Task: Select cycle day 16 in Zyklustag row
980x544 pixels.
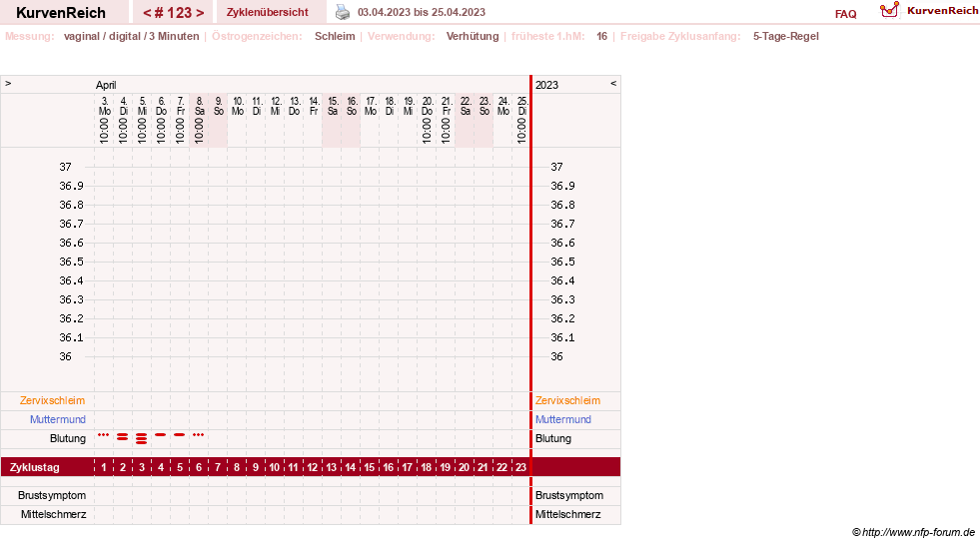Action: click(x=389, y=467)
